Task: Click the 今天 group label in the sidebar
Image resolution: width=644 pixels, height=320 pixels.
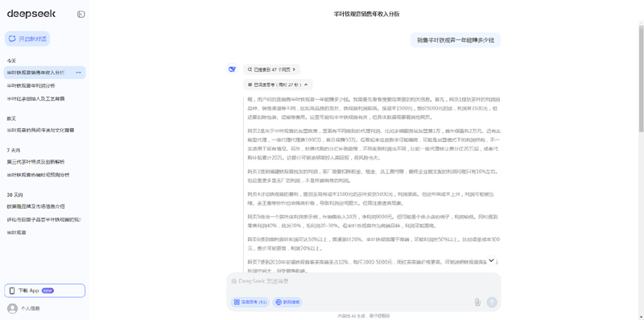Action: tap(11, 61)
